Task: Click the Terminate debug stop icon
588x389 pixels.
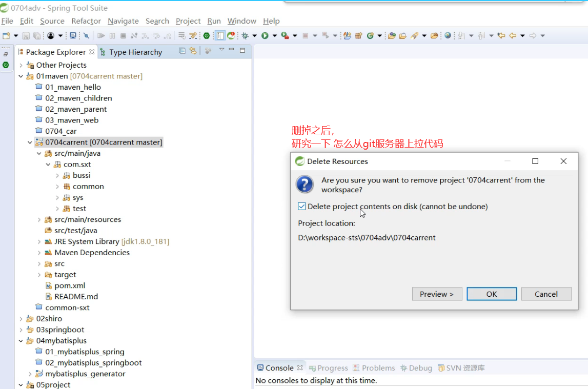Action: pyautogui.click(x=123, y=35)
